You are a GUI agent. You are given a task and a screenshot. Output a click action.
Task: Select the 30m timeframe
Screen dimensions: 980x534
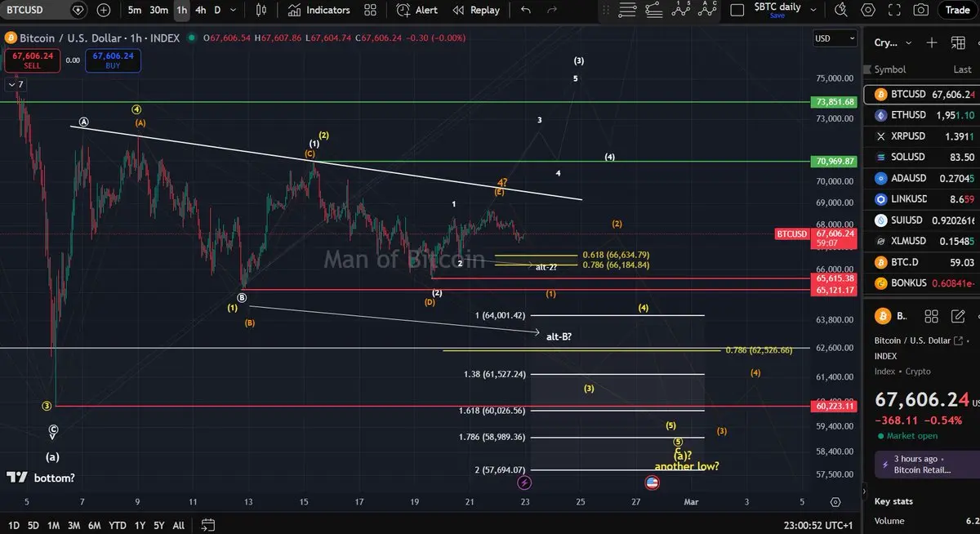(x=159, y=10)
